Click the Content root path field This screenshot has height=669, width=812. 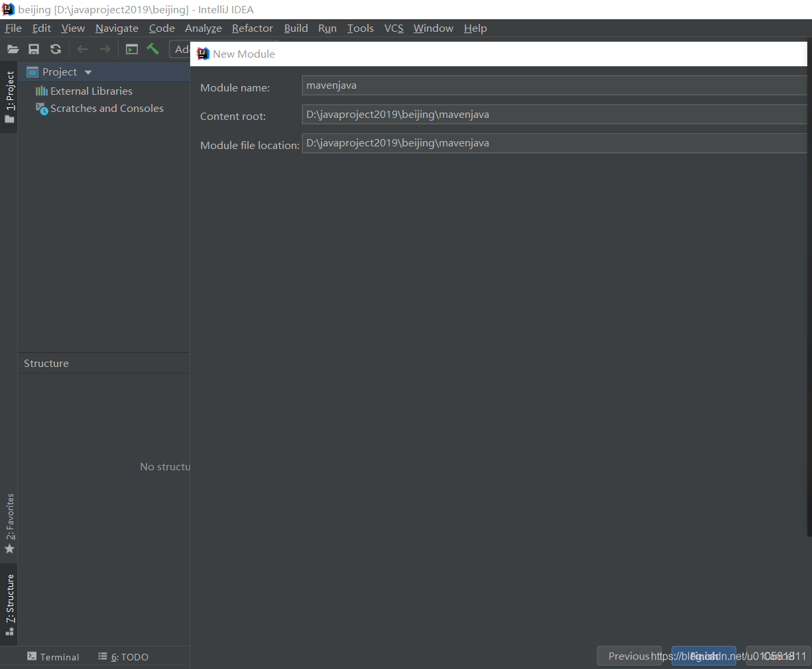[x=554, y=115]
